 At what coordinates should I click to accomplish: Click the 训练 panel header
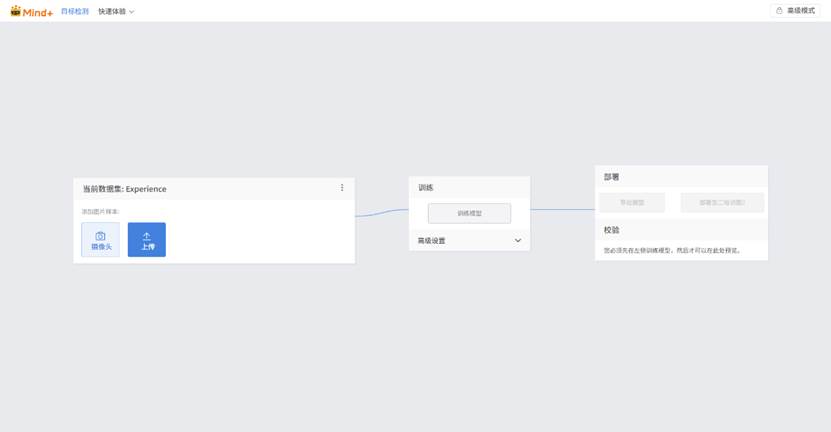[426, 187]
